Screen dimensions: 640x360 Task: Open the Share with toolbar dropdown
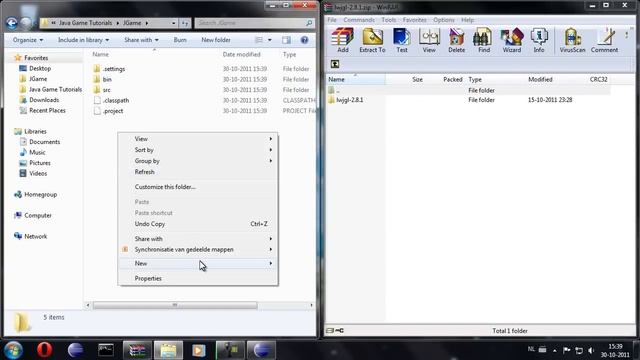coord(141,40)
